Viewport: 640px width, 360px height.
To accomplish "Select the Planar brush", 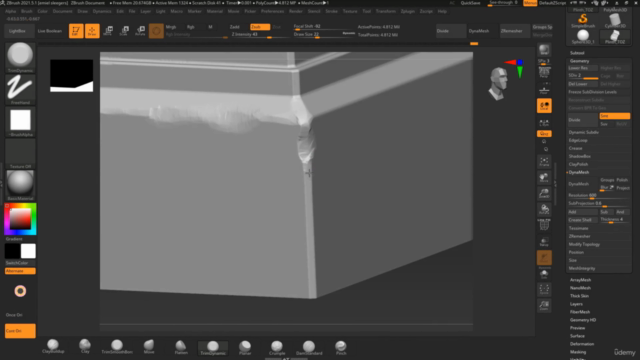I will [245, 347].
